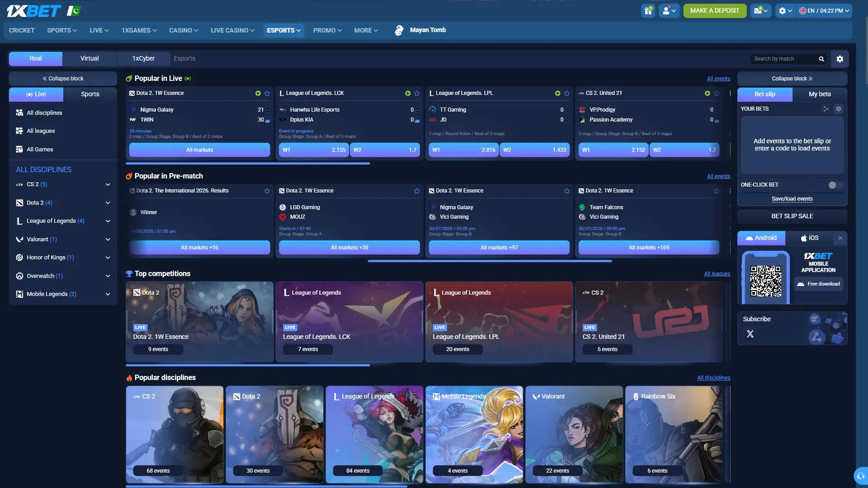Open the SPORTS dropdown menu
The height and width of the screenshot is (488, 868).
click(x=62, y=30)
